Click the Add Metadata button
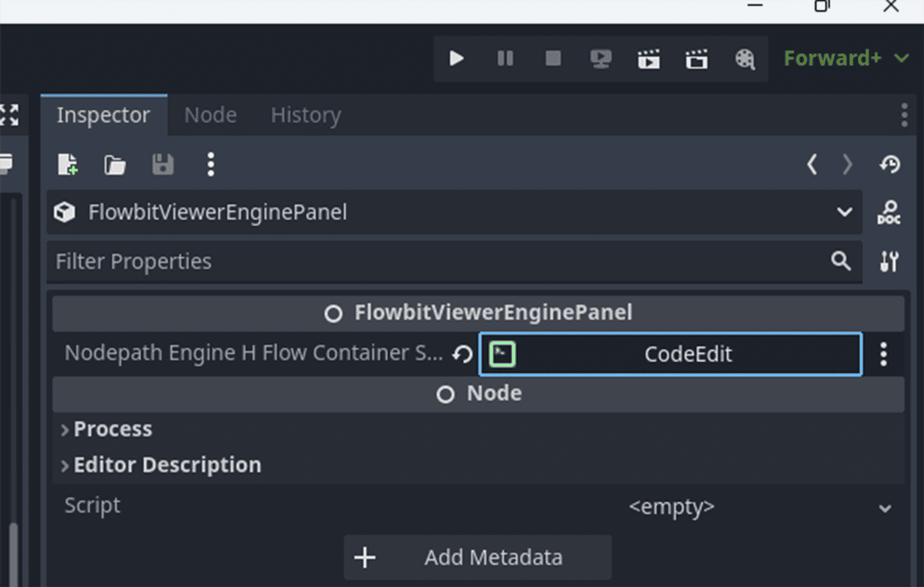 coord(477,557)
